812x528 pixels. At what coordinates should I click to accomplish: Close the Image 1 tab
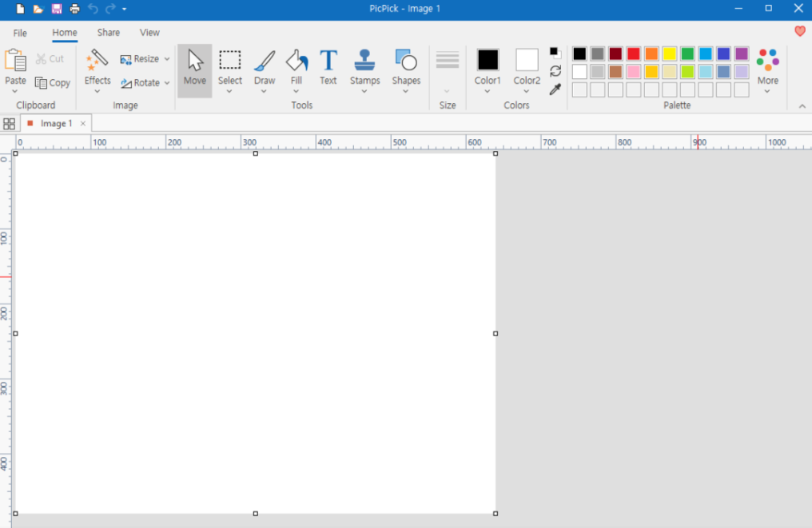[83, 124]
